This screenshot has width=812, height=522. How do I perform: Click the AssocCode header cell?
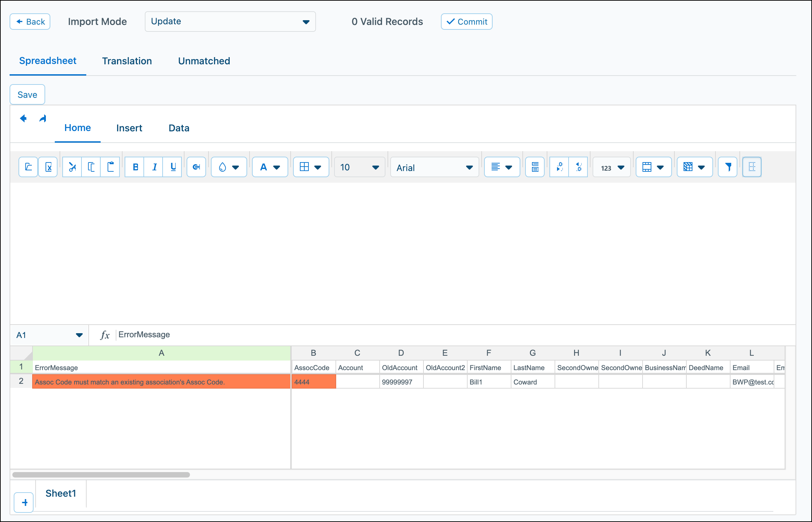314,367
